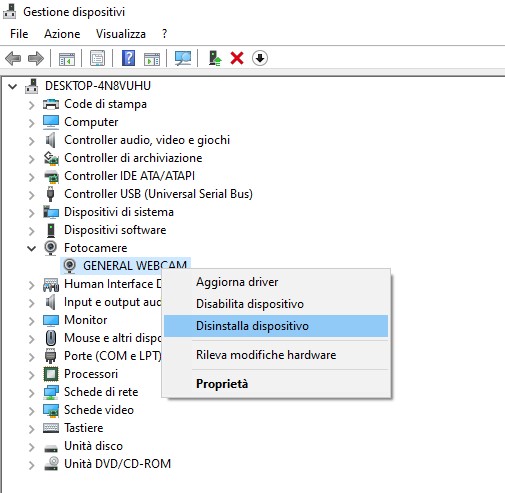Click the mouse icon in the tree
Screen dimensions: 505x493
click(x=51, y=338)
